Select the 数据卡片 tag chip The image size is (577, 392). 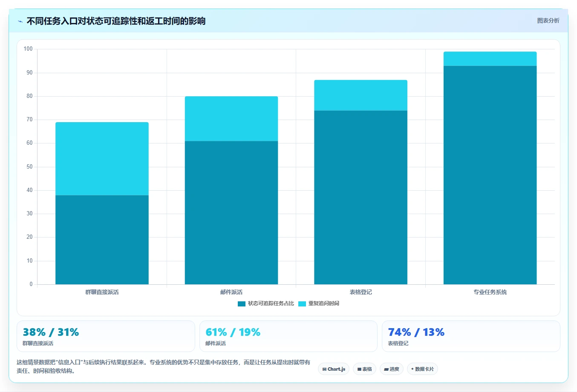pyautogui.click(x=422, y=369)
